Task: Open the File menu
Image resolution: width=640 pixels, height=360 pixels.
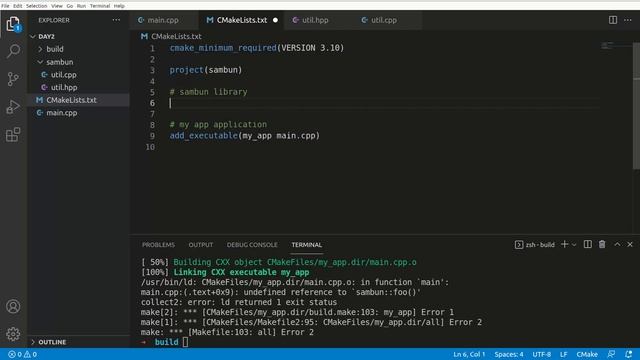Action: click(5, 6)
